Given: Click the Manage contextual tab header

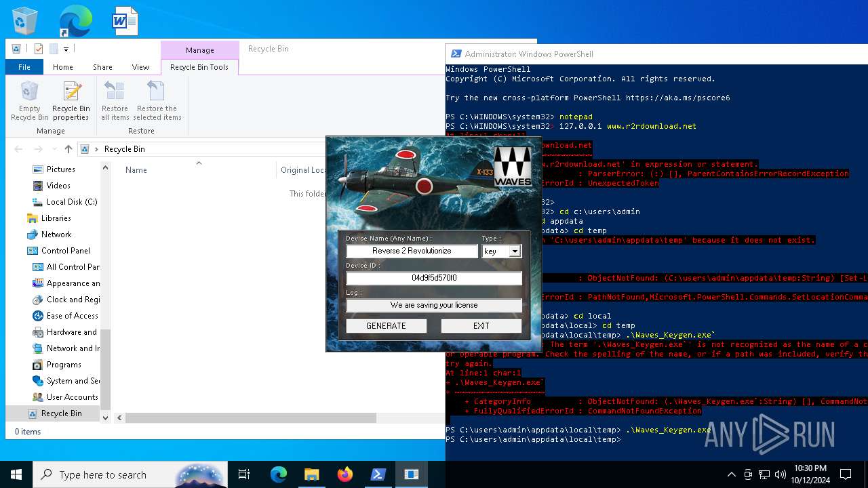Looking at the screenshot, I should (x=200, y=50).
